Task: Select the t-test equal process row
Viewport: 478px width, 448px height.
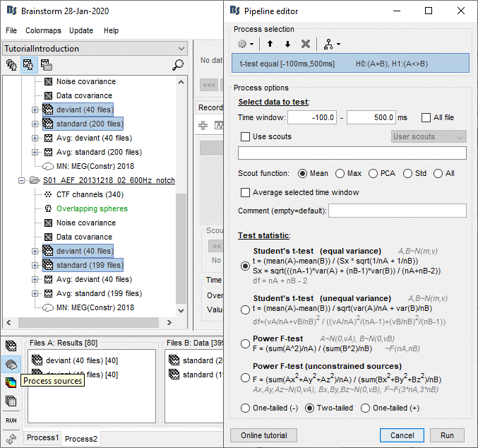Action: click(350, 64)
